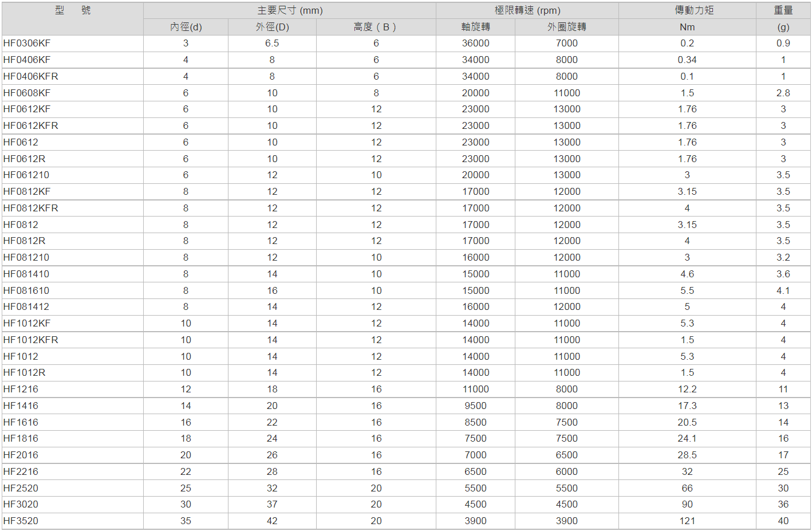Select the 內徑(d) column header
Screen dimensions: 812x531
[x=186, y=27]
